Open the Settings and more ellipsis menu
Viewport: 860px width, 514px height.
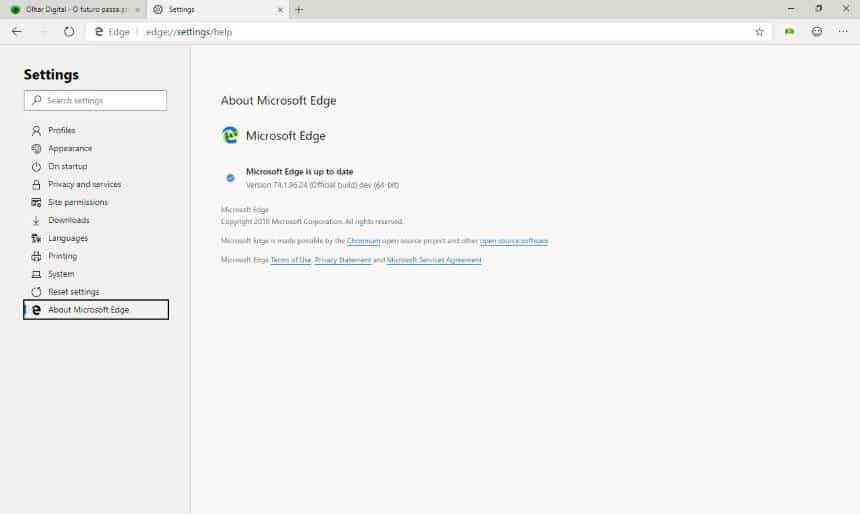tap(843, 32)
